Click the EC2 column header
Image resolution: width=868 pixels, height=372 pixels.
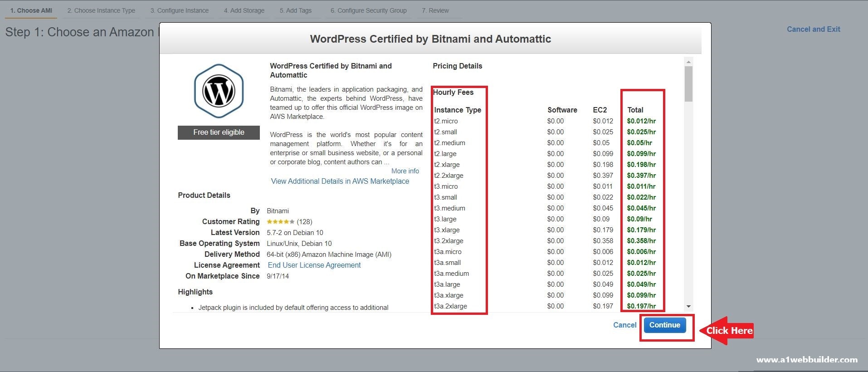600,110
